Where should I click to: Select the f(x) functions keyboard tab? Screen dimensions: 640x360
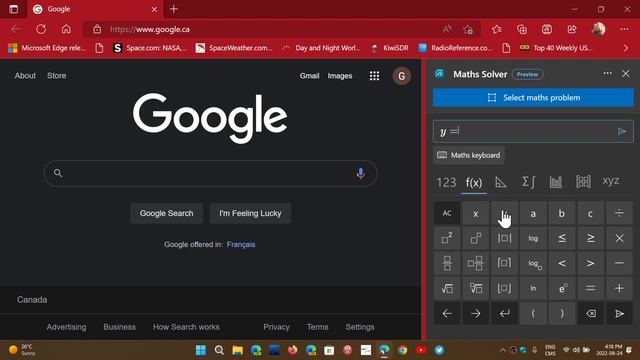point(474,182)
